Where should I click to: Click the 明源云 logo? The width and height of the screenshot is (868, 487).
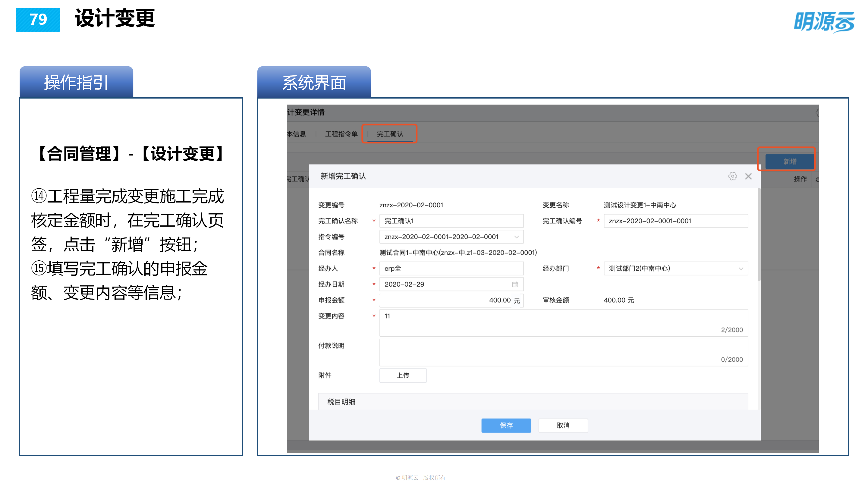827,22
